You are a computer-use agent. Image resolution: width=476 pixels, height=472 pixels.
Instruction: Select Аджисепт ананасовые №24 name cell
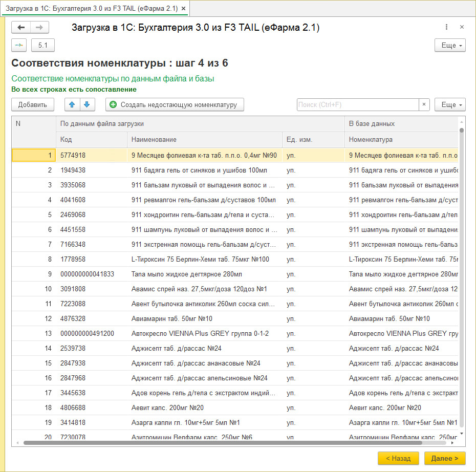tap(205, 363)
